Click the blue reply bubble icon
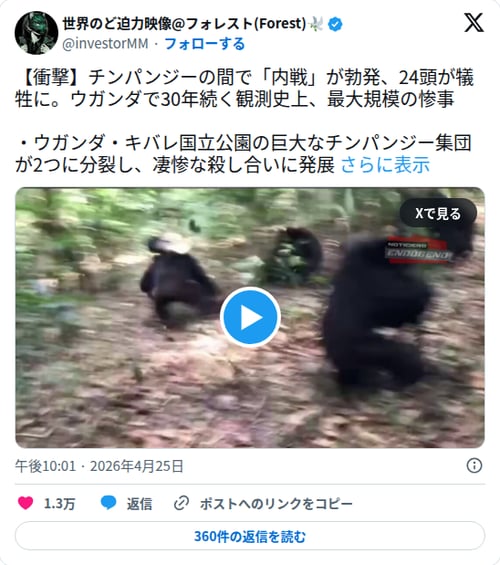 (x=108, y=503)
